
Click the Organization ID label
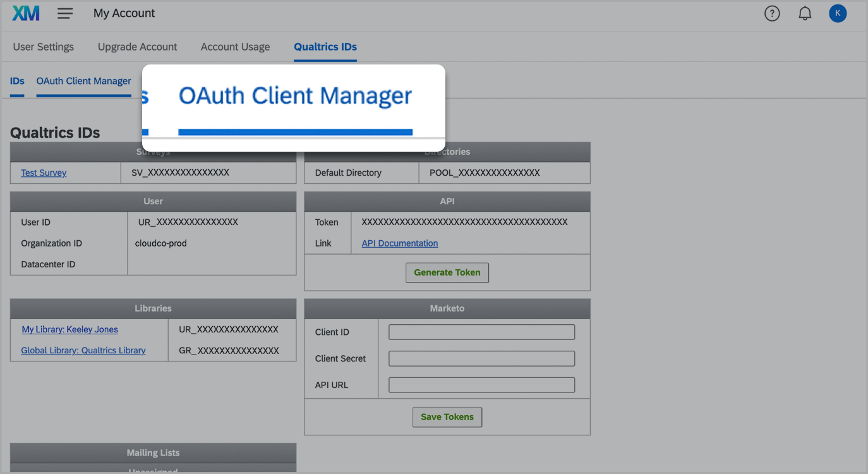(x=52, y=243)
